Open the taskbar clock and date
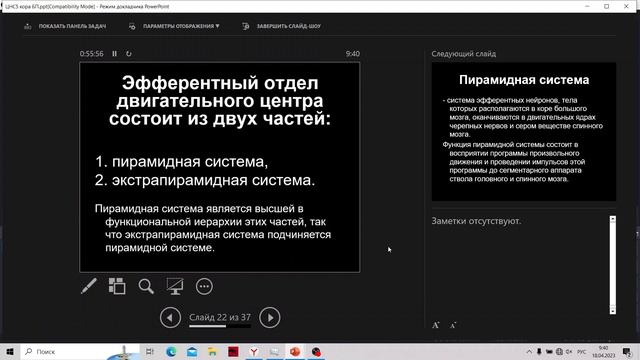 [x=603, y=351]
